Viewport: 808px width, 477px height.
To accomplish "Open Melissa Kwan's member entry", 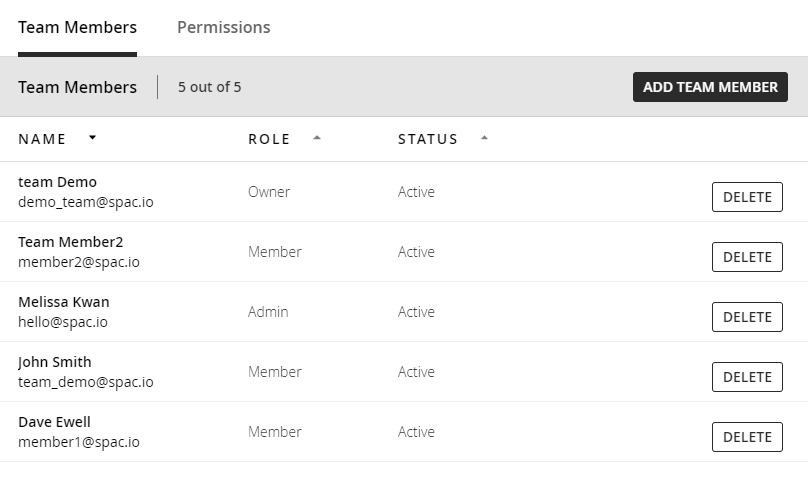I will [64, 302].
